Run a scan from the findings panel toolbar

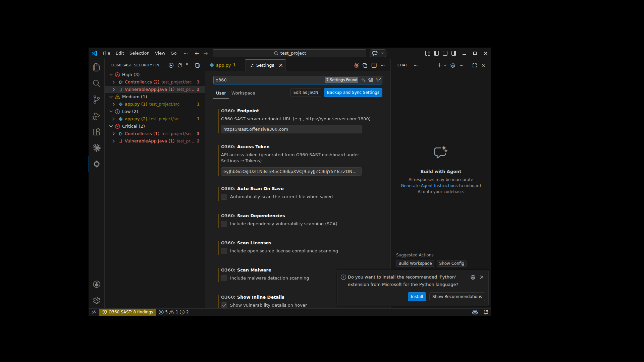click(171, 65)
